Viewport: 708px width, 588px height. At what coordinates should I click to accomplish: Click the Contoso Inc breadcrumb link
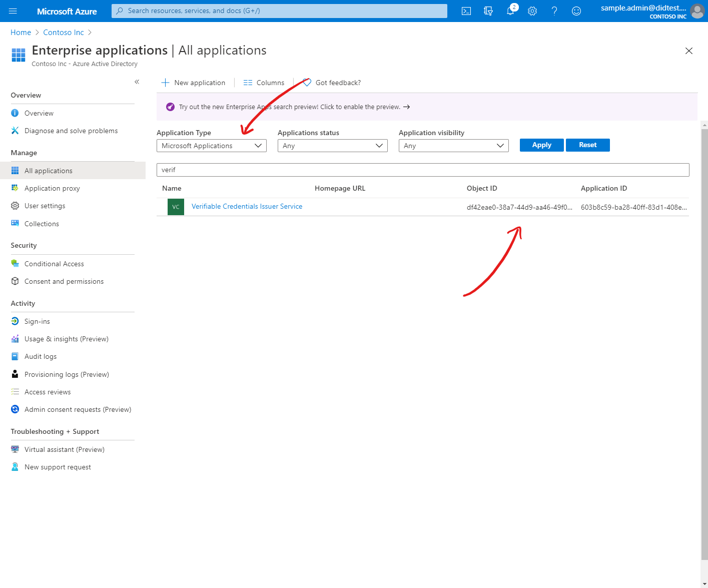coord(64,33)
